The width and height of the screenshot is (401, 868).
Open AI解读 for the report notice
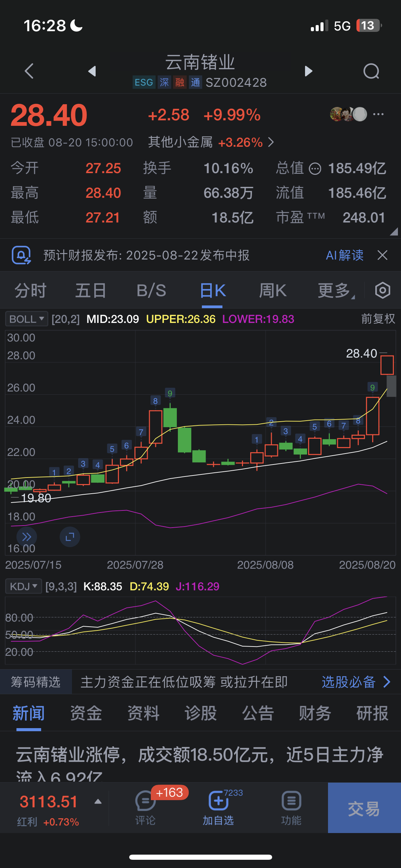coord(345,255)
